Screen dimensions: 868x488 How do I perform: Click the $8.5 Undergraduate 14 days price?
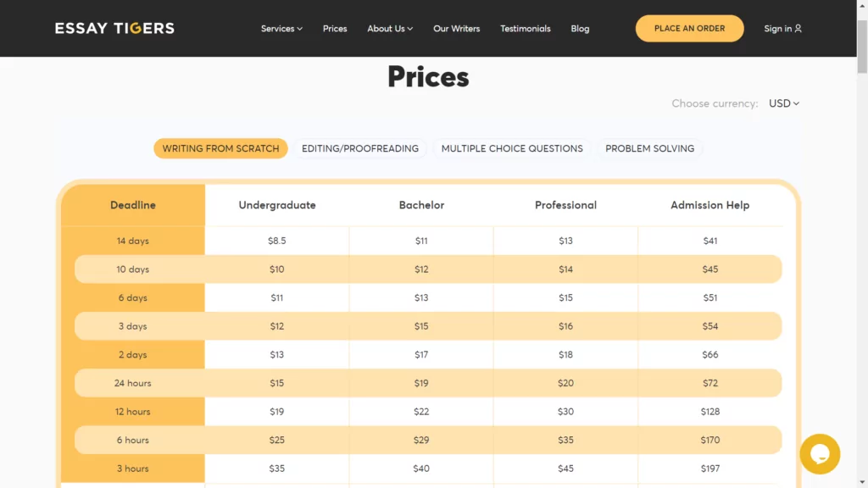click(277, 241)
